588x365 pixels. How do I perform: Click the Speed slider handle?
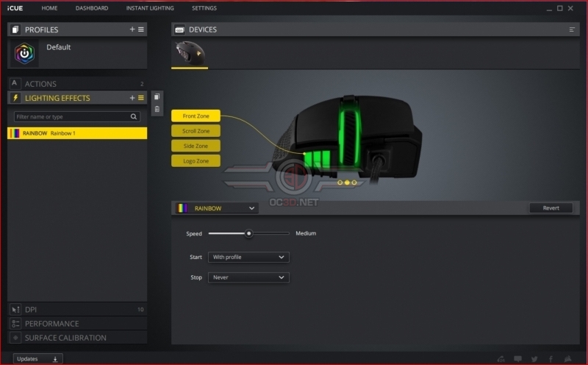248,233
